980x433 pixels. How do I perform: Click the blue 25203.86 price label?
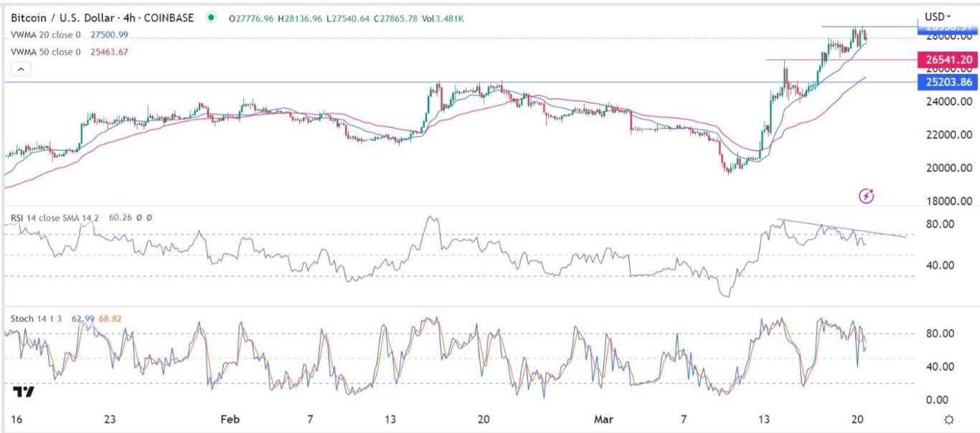pyautogui.click(x=948, y=82)
